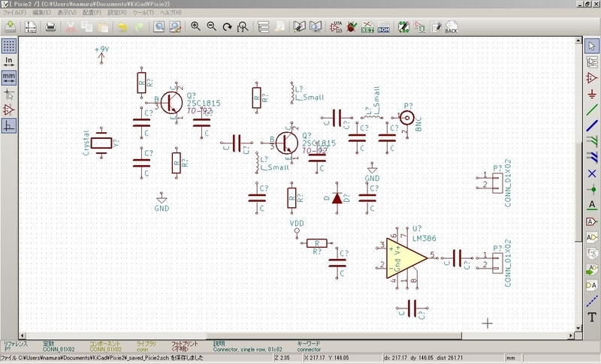Screen dimensions: 601x364
Task: Toggle grid visibility button
Action: (x=9, y=45)
